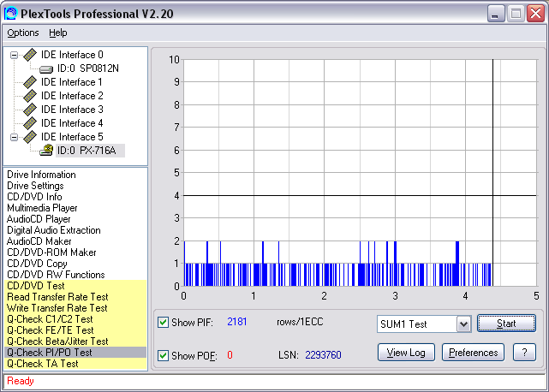549x392 pixels.
Task: Select IDE Interface 3 label
Action: click(72, 110)
